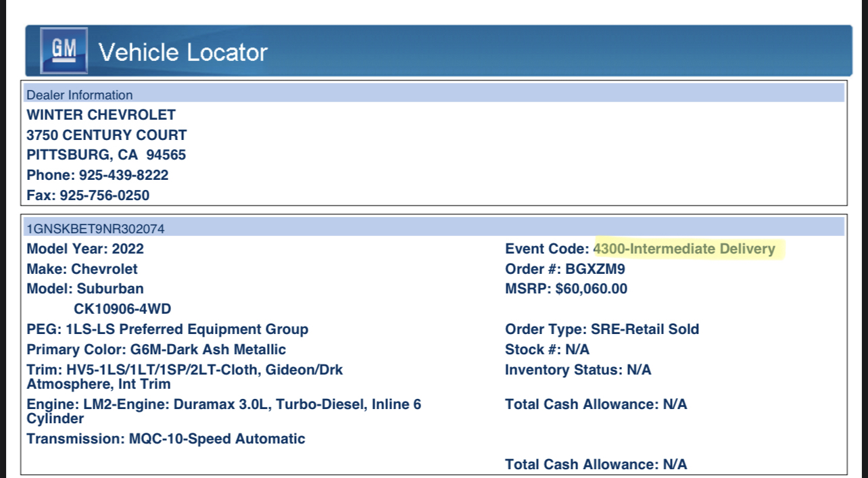
Task: Select the Dealer Information section header
Action: [x=435, y=95]
